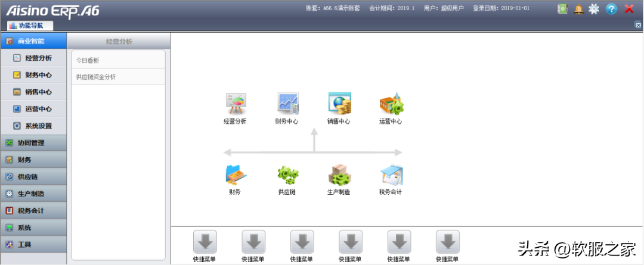
Task: Open the 生产制造 icon in the diagram
Action: 339,174
